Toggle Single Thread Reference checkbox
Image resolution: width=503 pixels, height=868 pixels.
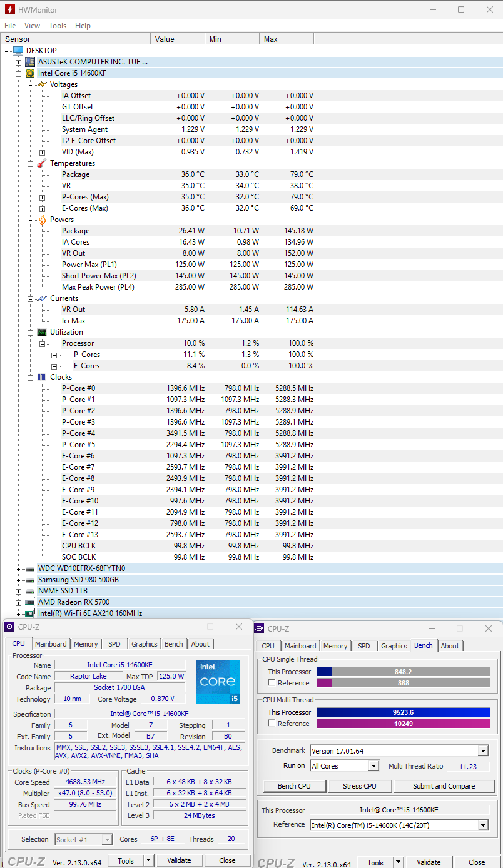pos(272,683)
